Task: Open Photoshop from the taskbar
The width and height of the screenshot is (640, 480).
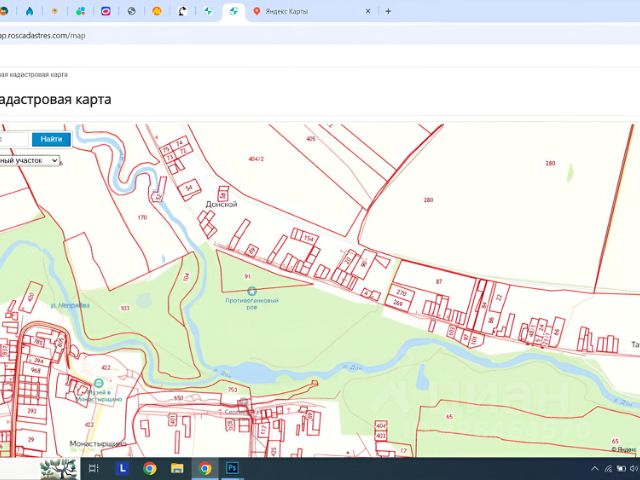Action: [232, 468]
